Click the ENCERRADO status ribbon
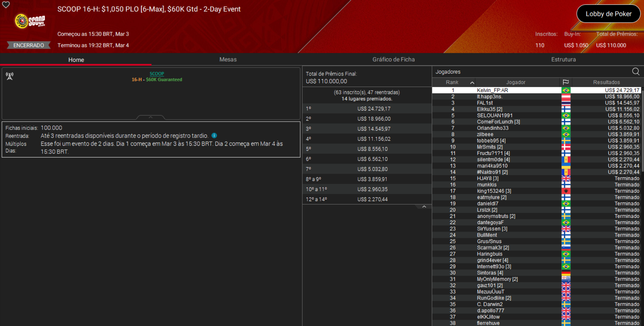The image size is (644, 326). (28, 45)
